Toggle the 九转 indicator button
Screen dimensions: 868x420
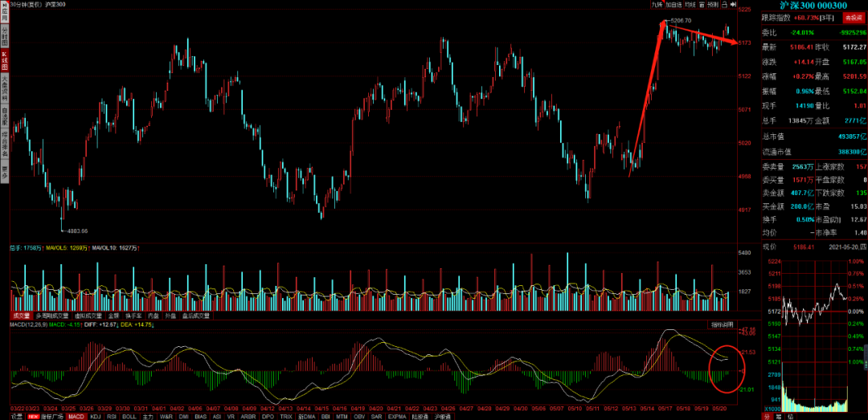tap(657, 5)
